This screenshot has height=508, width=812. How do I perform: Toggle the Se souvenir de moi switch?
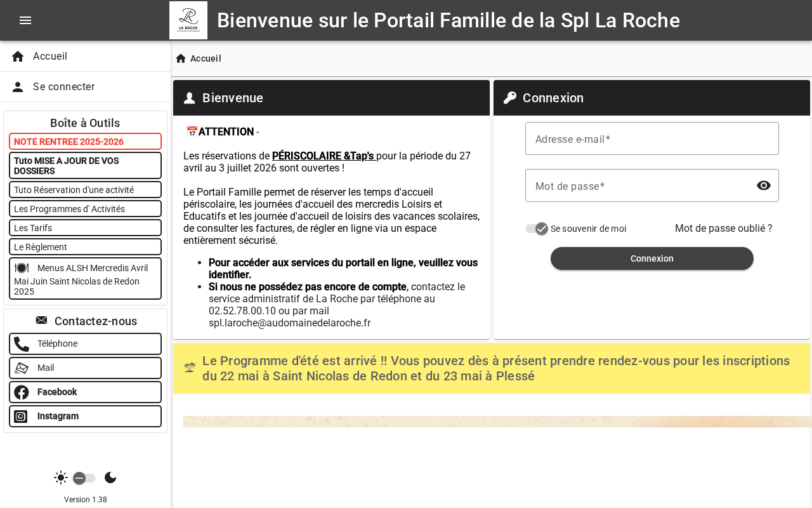[x=537, y=229]
